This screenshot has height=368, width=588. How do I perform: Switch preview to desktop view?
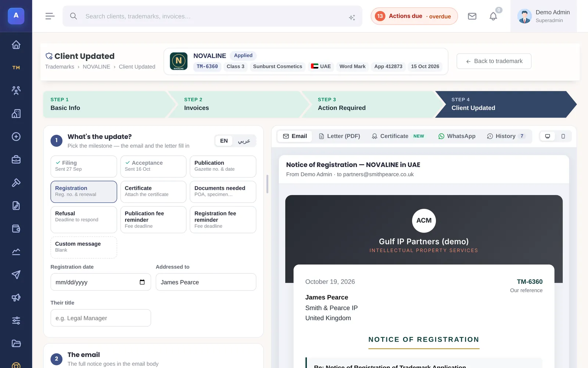point(548,136)
